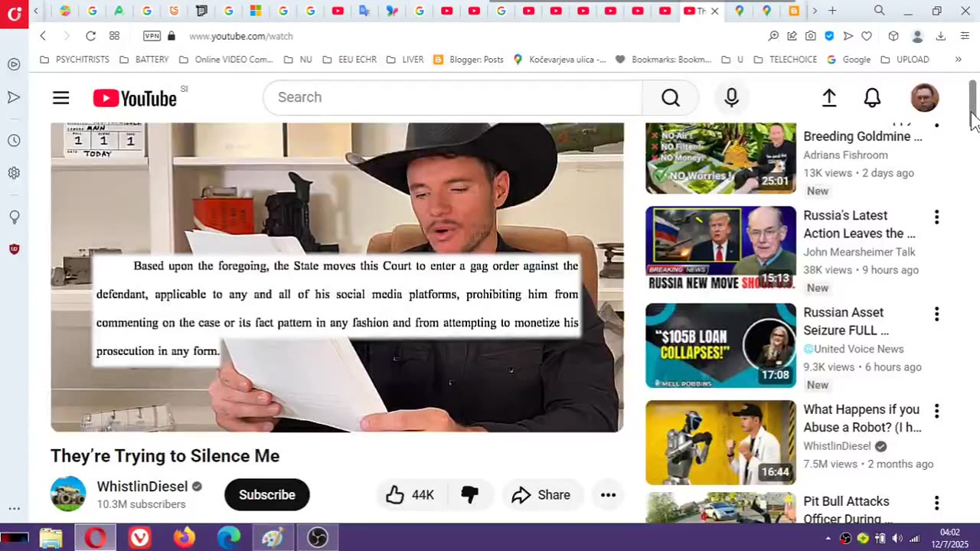Open Opera main menu logo

tap(14, 13)
